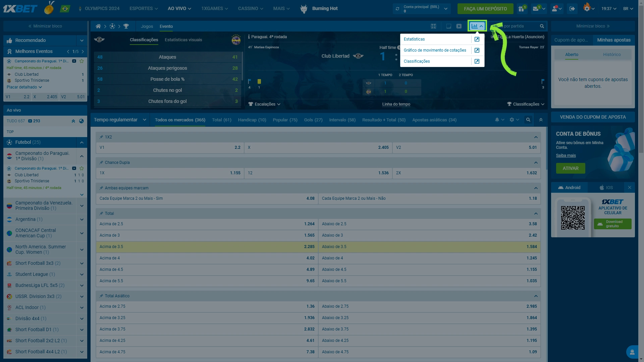Open the markets settings gear icon

click(512, 120)
